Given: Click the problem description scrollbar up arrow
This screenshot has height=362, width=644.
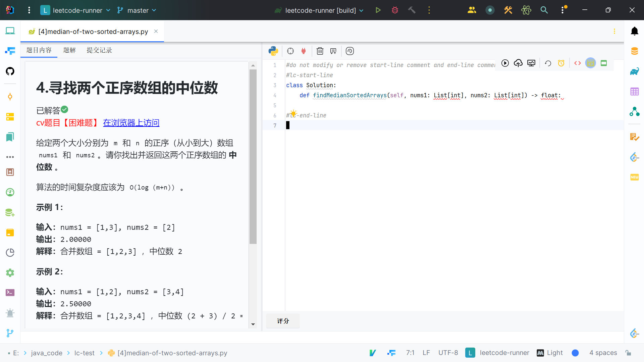Looking at the screenshot, I should 253,65.
